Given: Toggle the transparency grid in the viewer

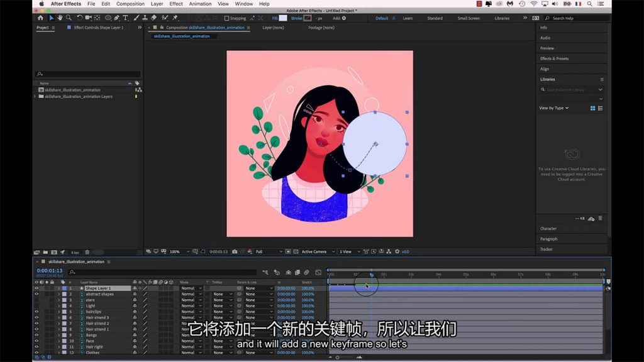Looking at the screenshot, I should [296, 251].
